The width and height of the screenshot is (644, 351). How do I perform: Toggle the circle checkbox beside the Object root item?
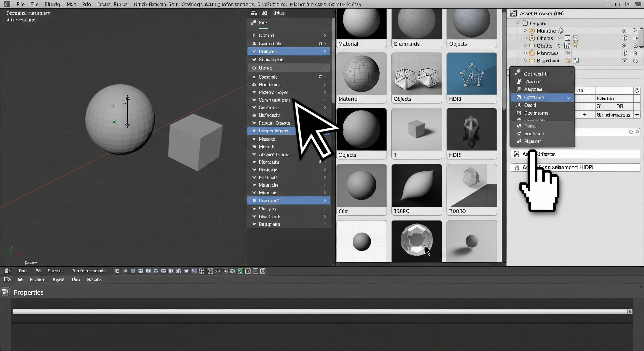coord(518,23)
